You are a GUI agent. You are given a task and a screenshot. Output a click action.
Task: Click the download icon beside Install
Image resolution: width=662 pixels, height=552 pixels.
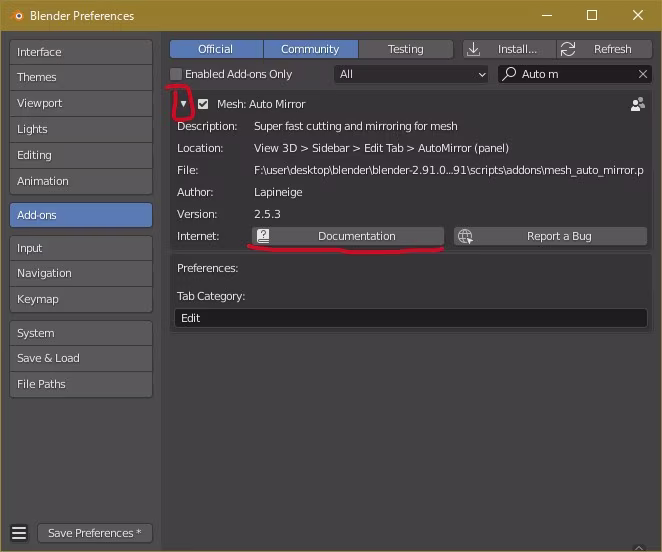(x=474, y=49)
